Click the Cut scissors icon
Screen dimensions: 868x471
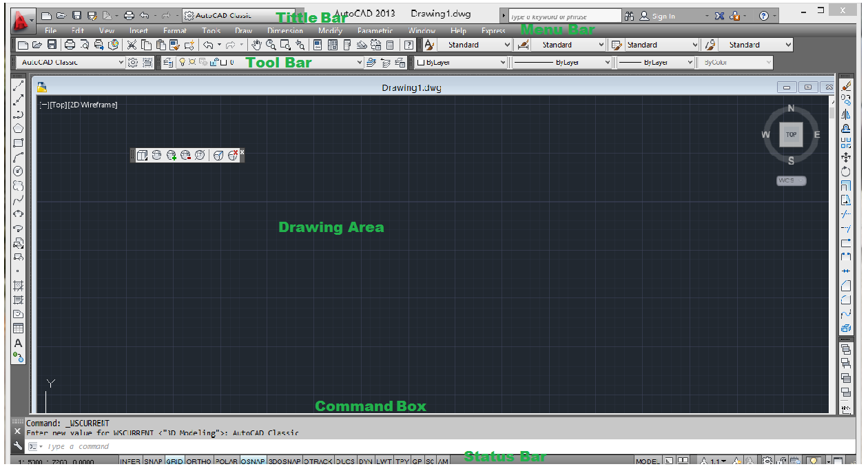point(132,45)
